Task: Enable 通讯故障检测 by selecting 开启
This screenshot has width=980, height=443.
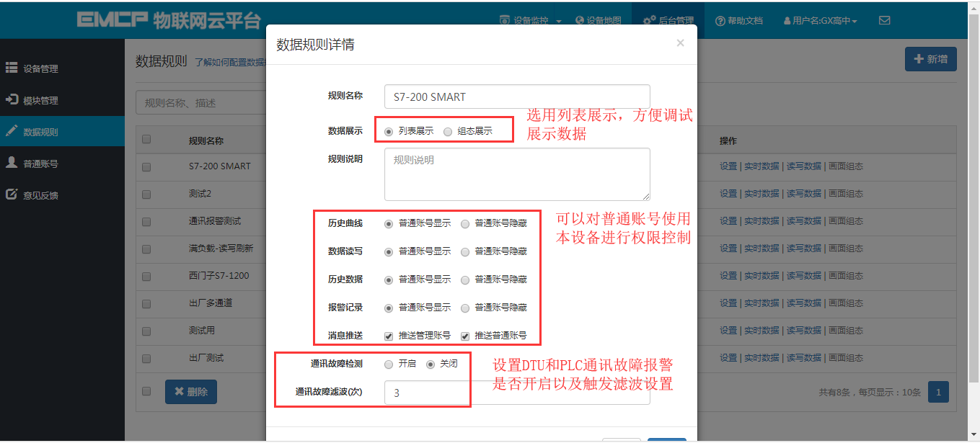Action: click(388, 364)
